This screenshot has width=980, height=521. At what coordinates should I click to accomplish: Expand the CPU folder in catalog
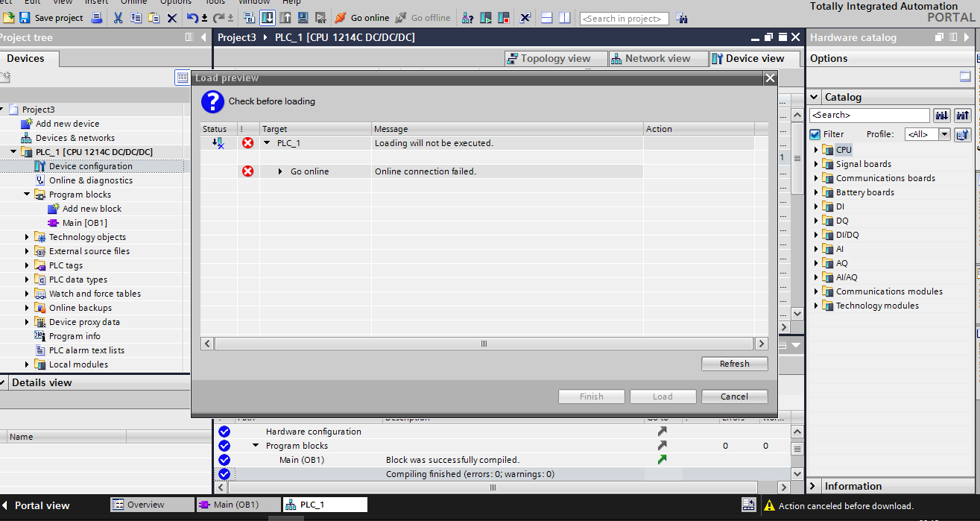point(816,150)
